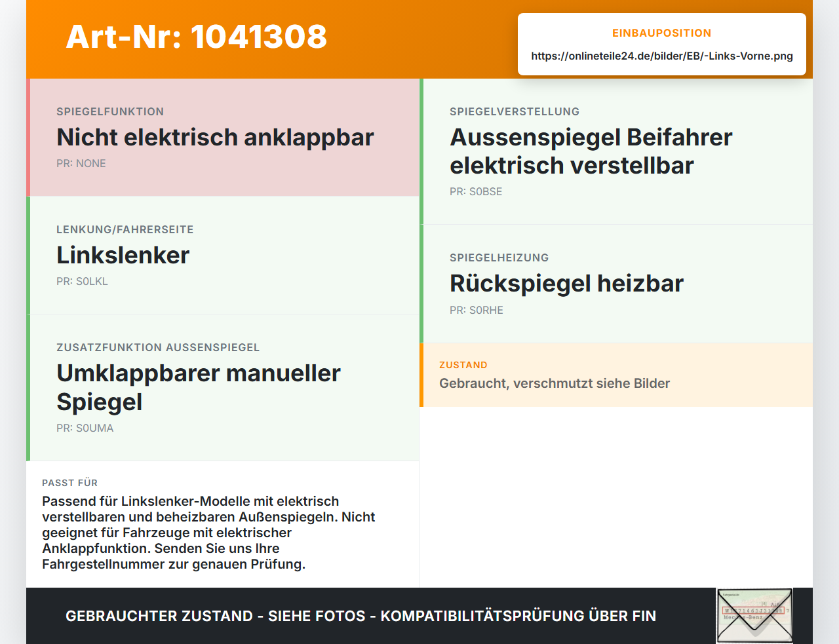The width and height of the screenshot is (839, 644).
Task: Click the 'Passend für Linkslenker-Modelle' description text
Action: click(x=208, y=533)
